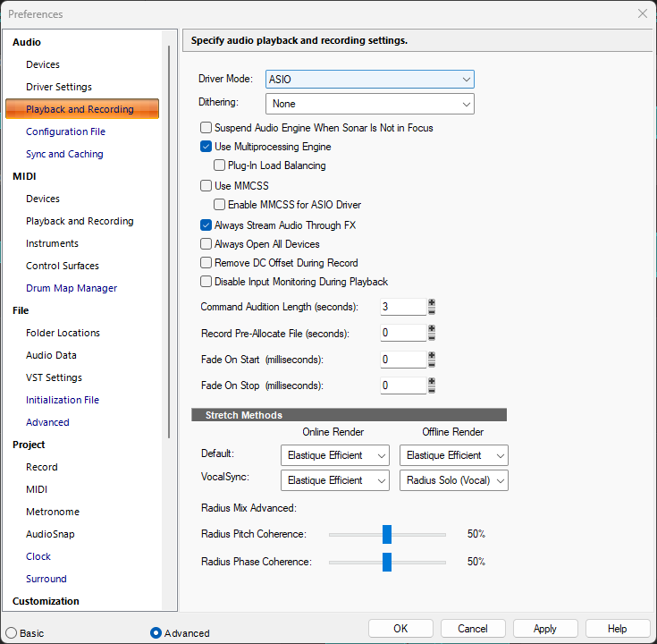Open VocalSync Online Render dropdown
The image size is (657, 644).
pyautogui.click(x=335, y=480)
